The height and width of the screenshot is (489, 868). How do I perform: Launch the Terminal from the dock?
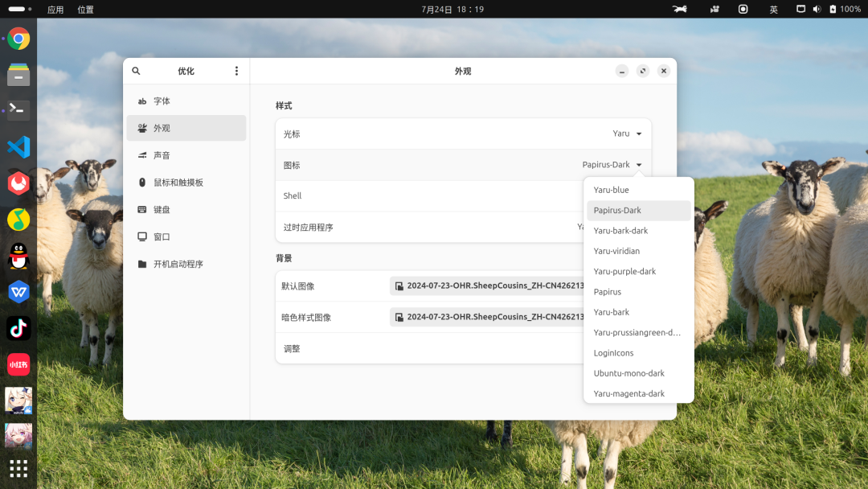click(18, 111)
